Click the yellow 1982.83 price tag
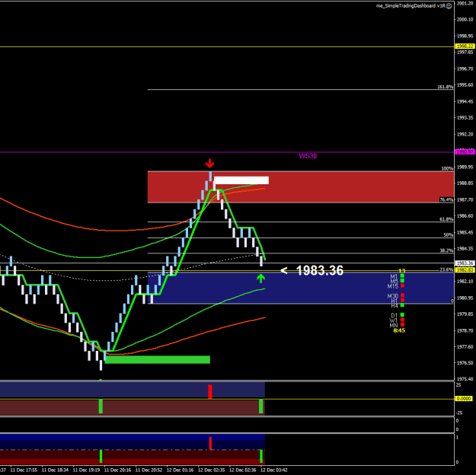This screenshot has width=476, height=475. tap(465, 269)
